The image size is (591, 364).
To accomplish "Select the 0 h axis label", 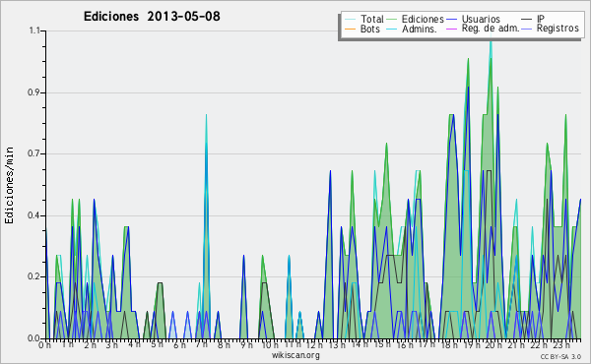I will 45,344.
